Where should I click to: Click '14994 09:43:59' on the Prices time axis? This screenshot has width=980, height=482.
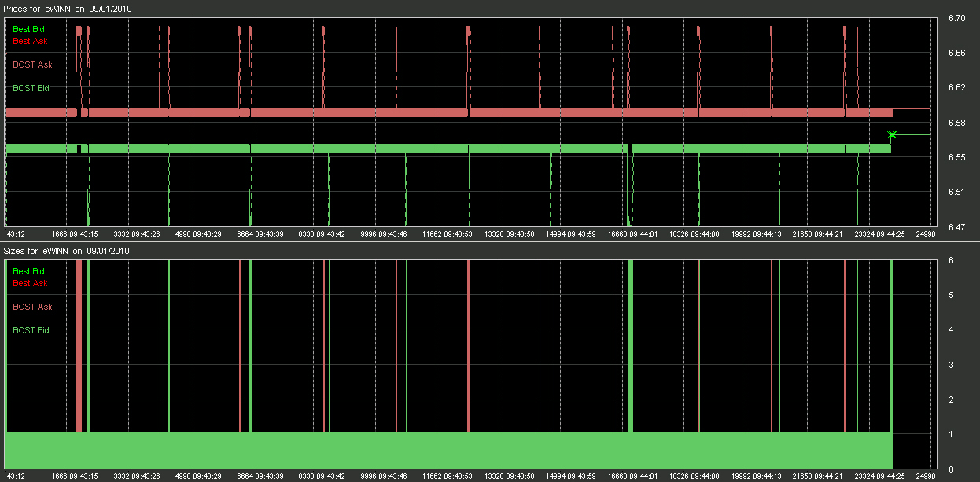pos(571,234)
